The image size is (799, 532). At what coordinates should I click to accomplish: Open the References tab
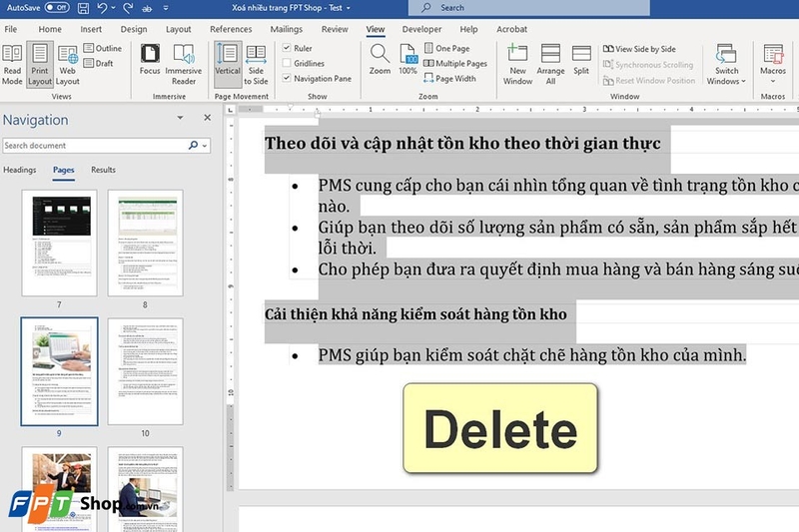point(231,29)
